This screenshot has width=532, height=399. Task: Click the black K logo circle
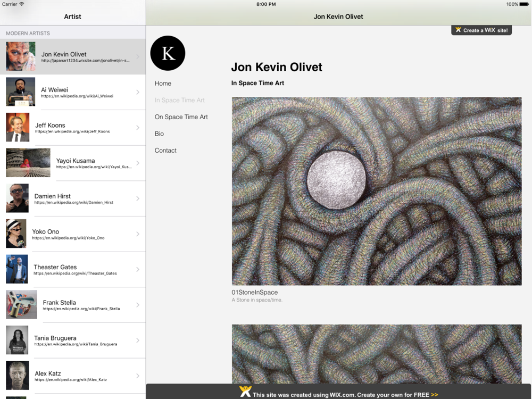(168, 53)
